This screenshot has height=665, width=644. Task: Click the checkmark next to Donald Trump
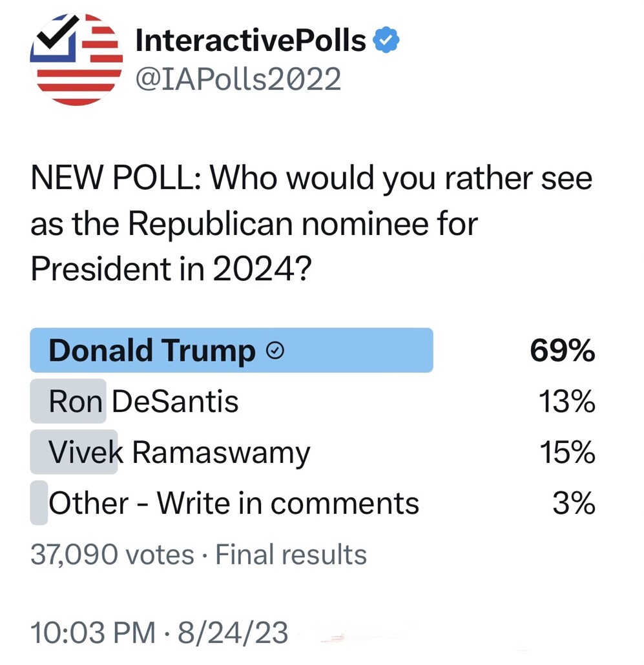coord(275,351)
